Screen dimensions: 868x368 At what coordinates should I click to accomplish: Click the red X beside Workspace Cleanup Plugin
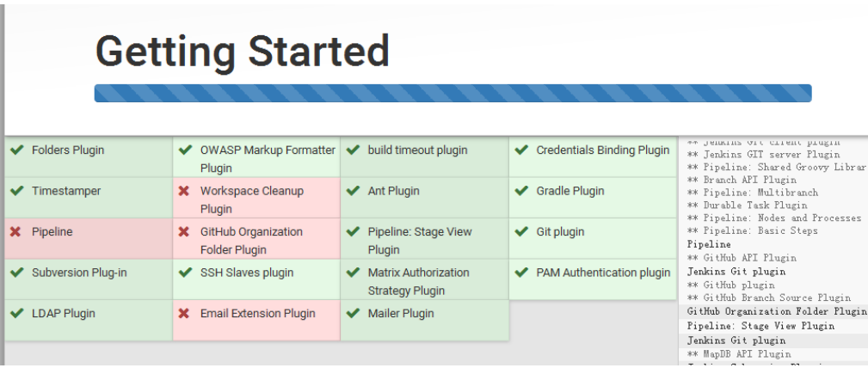tap(184, 191)
